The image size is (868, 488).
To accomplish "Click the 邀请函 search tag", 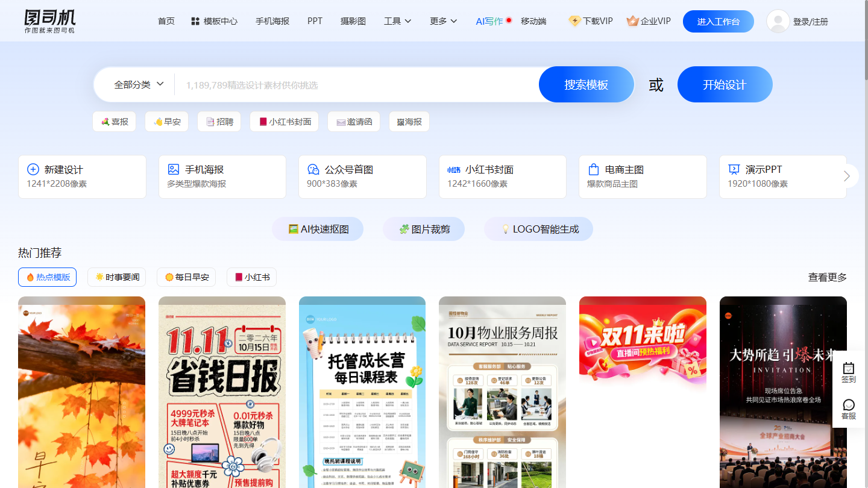I will tap(354, 122).
